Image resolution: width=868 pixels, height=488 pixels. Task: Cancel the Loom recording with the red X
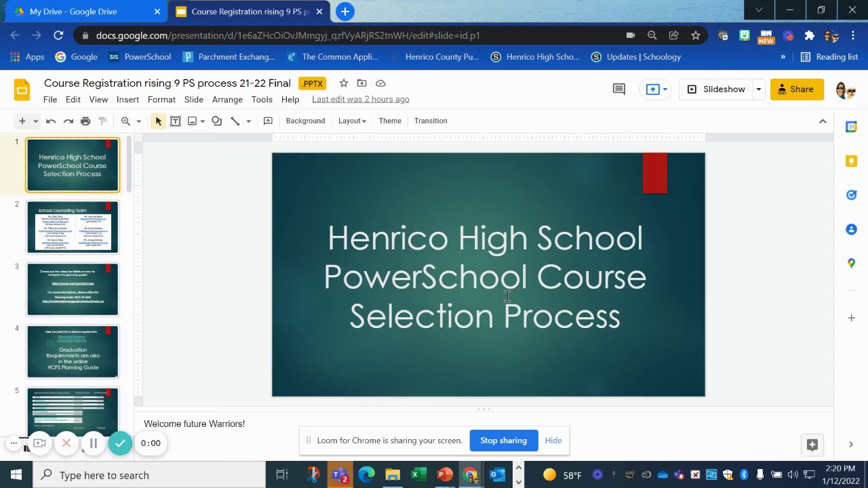(x=66, y=443)
